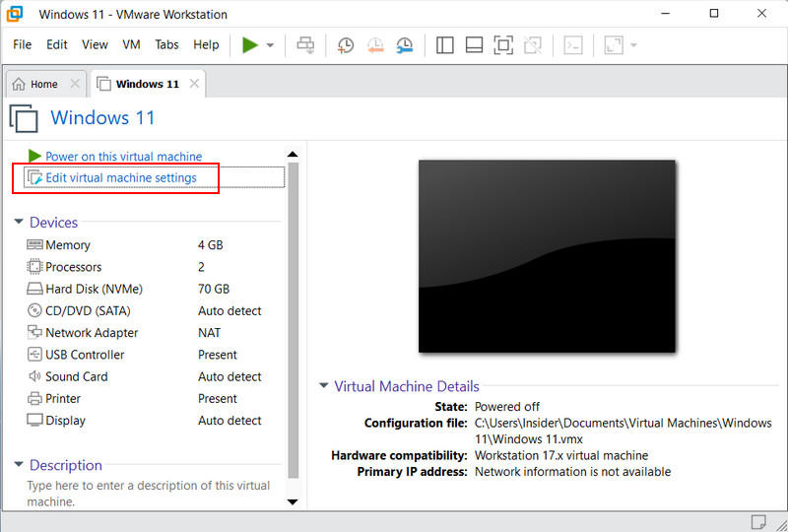Click the console view toolbar icon
The image size is (788, 532).
click(573, 44)
